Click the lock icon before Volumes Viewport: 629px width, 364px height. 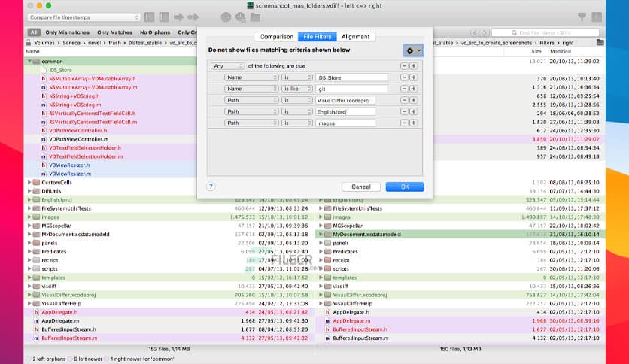coord(29,43)
